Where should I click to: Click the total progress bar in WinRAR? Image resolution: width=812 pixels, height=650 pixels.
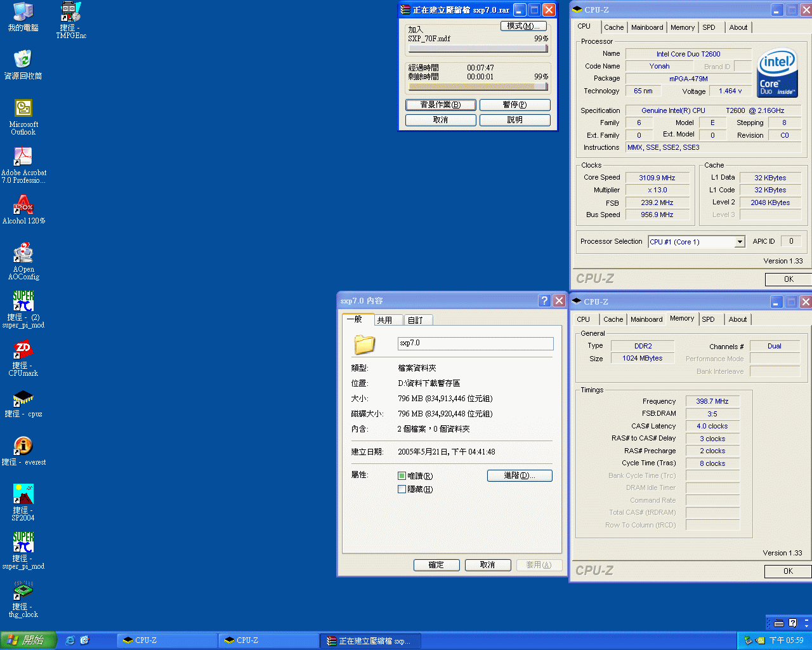pyautogui.click(x=478, y=87)
